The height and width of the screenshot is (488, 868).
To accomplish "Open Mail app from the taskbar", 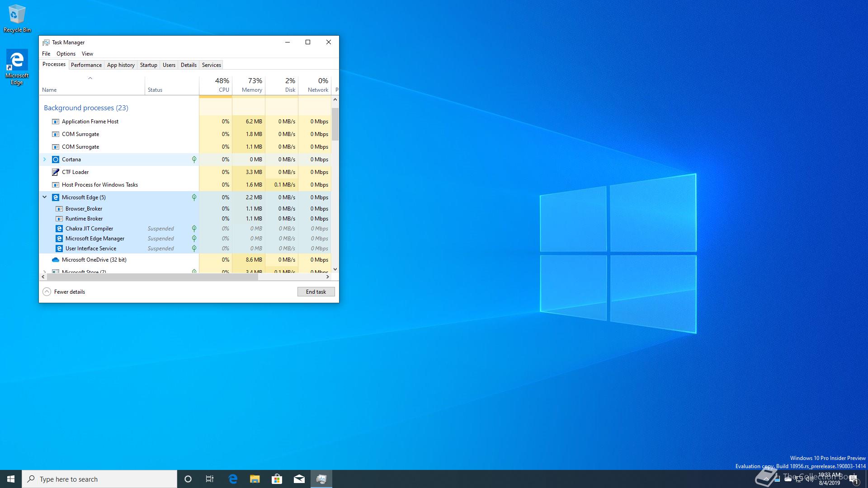I will click(299, 479).
